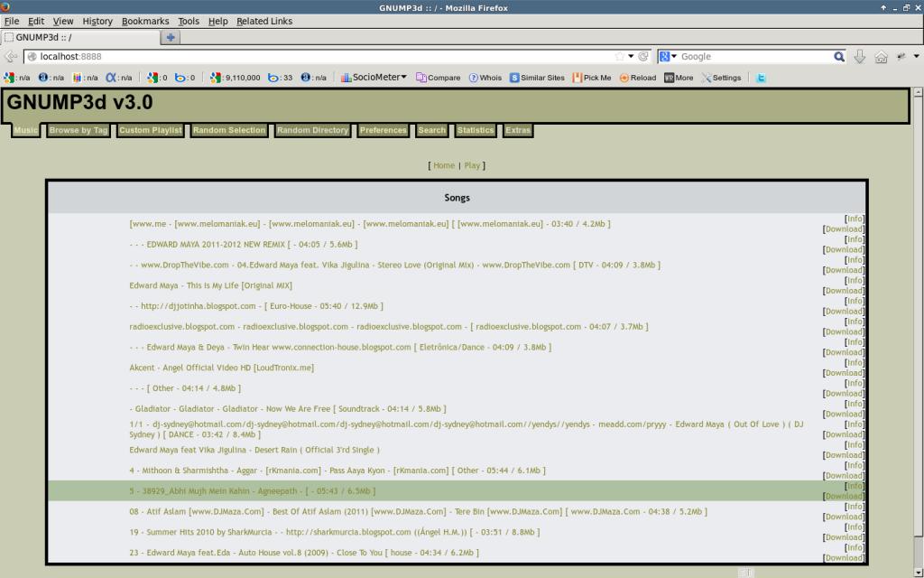Screen dimensions: 924x578
Task: Select the GNUMP3d :: / browser tab
Action: tap(80, 37)
